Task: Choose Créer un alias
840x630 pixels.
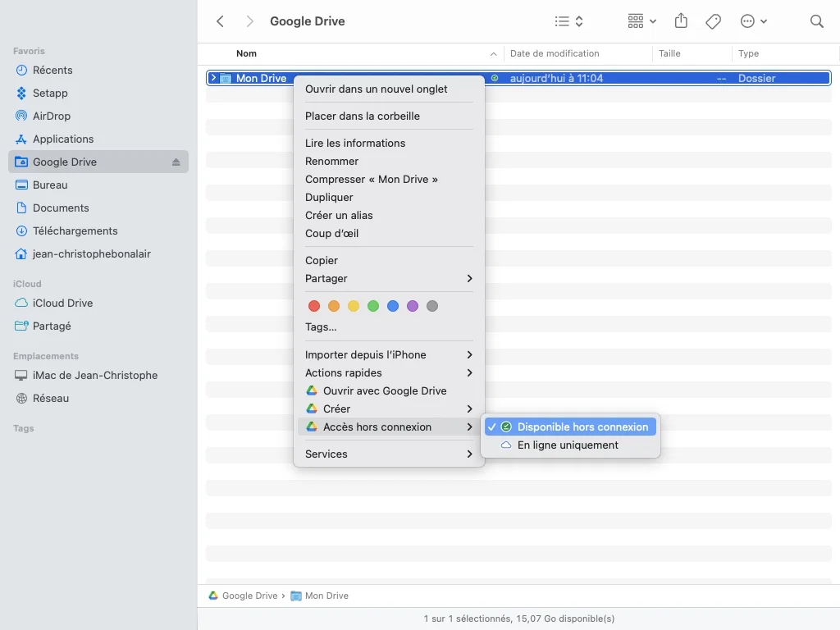Action: click(x=389, y=216)
